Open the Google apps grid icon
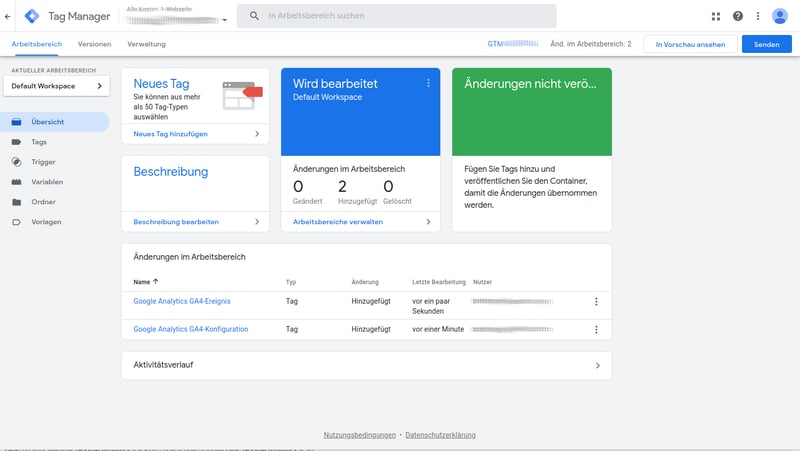The width and height of the screenshot is (800, 451). (716, 16)
